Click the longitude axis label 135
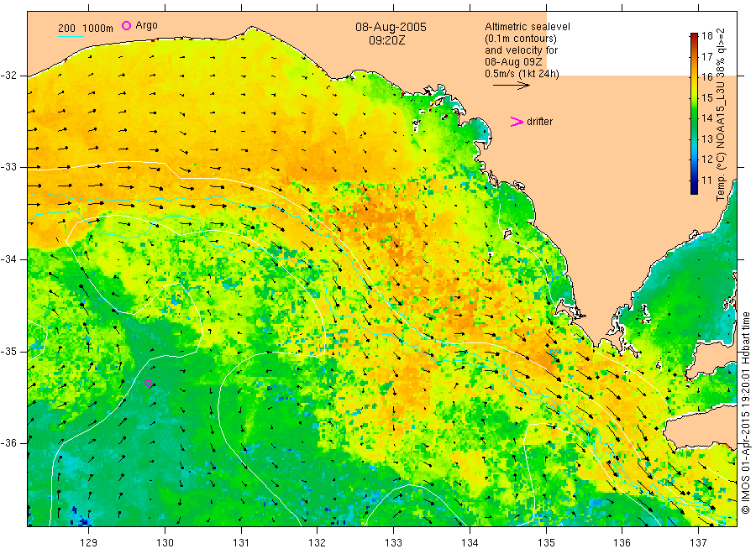756x554 pixels. pyautogui.click(x=546, y=543)
